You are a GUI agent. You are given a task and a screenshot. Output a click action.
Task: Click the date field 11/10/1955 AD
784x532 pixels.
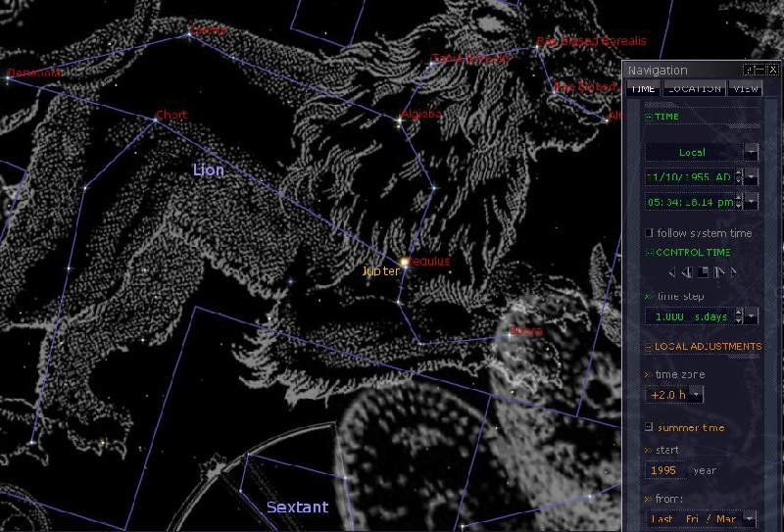[x=690, y=177]
